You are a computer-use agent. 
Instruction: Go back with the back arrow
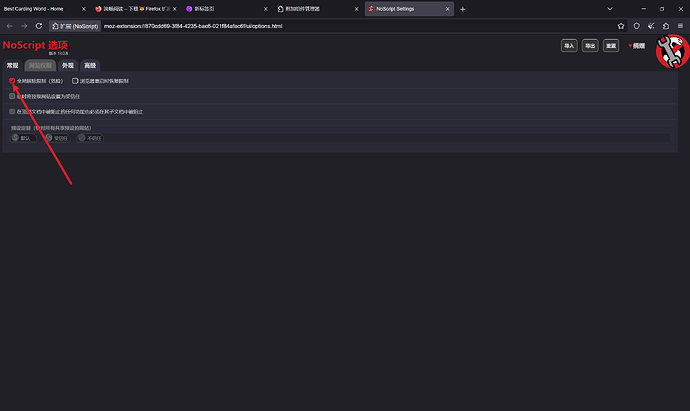pyautogui.click(x=10, y=26)
